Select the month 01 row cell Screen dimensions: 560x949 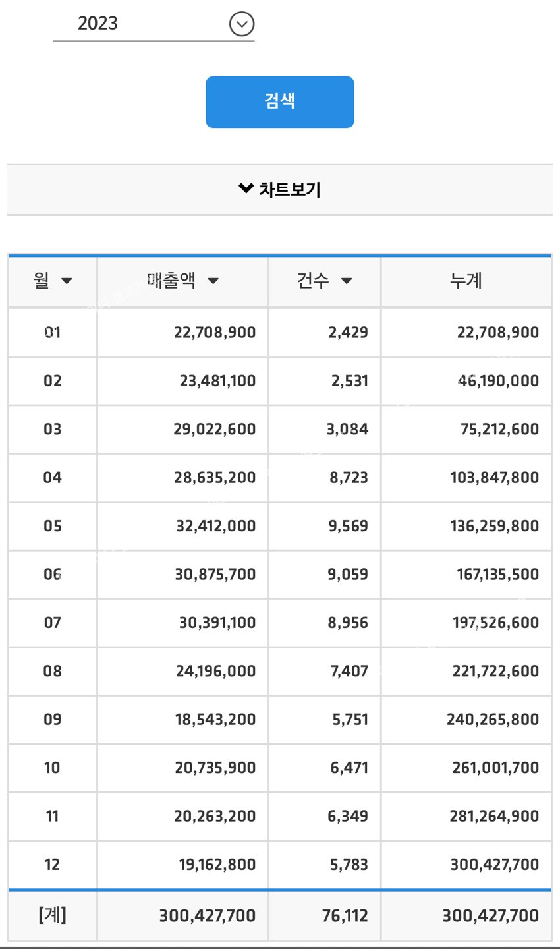pos(53,332)
